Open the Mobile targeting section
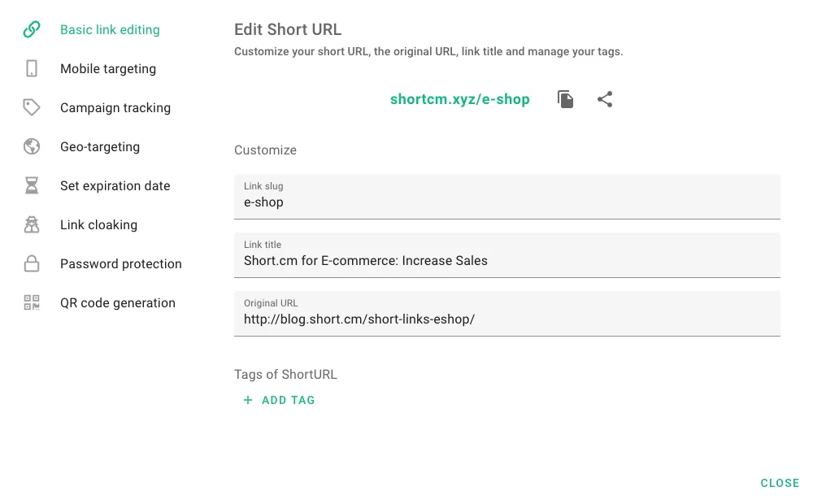This screenshot has height=504, width=813. coord(108,68)
